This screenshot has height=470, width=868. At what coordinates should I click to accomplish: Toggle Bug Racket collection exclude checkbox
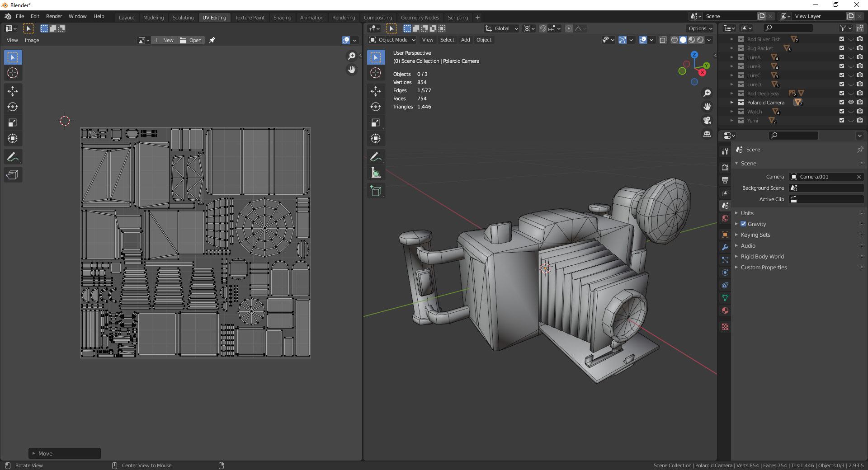pos(842,48)
